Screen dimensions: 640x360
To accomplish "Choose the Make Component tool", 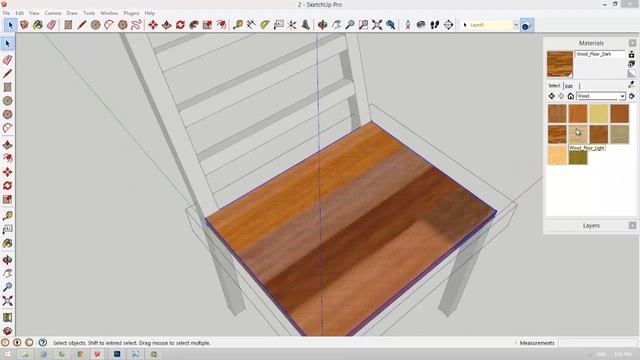I will [24, 25].
